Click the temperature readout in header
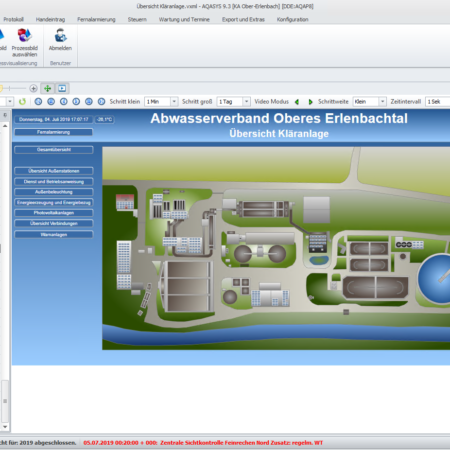The height and width of the screenshot is (450, 450). [105, 119]
